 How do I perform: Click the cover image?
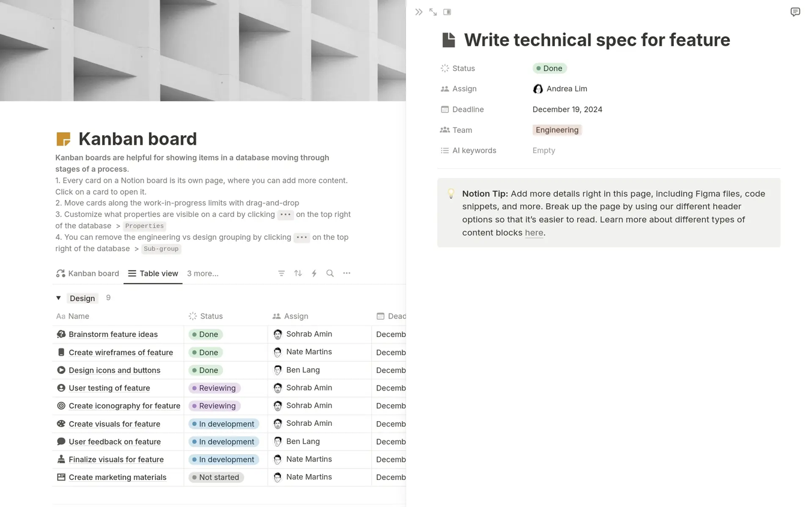point(203,50)
